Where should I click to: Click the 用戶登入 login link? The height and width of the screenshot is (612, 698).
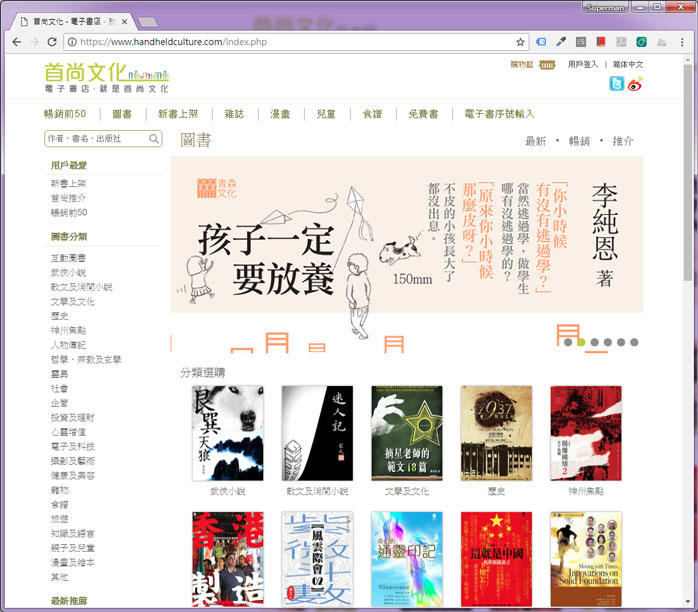582,65
